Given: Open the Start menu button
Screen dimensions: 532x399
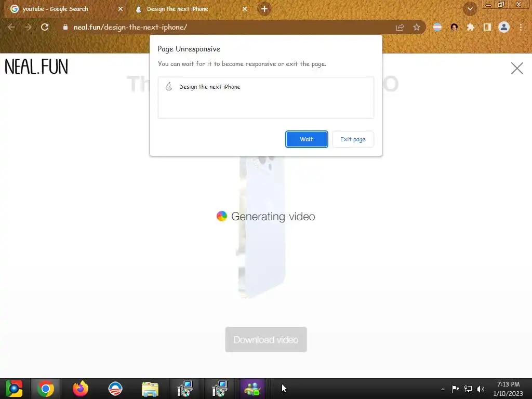Looking at the screenshot, I should (x=14, y=389).
